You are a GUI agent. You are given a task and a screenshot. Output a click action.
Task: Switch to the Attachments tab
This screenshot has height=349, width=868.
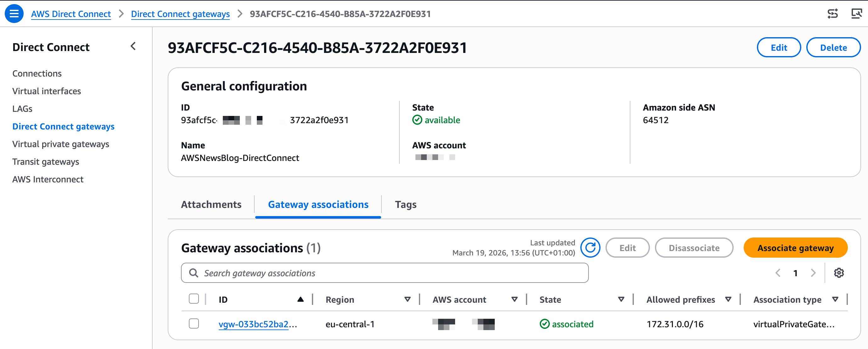[211, 204]
